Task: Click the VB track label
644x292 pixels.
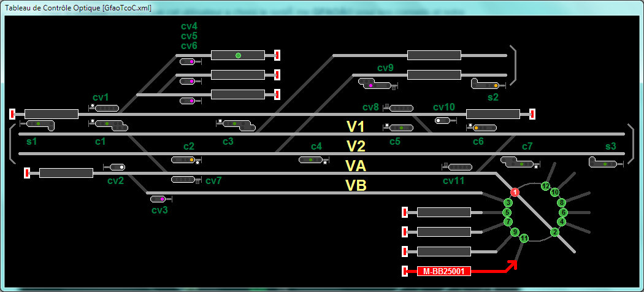Action: (356, 186)
